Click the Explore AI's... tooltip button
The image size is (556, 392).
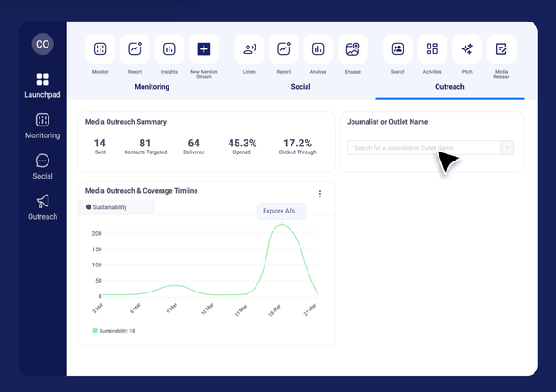point(282,211)
